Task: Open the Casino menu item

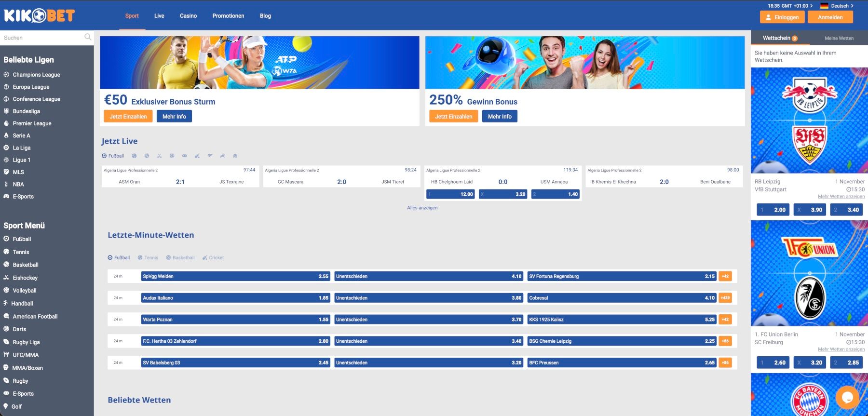Action: [188, 16]
